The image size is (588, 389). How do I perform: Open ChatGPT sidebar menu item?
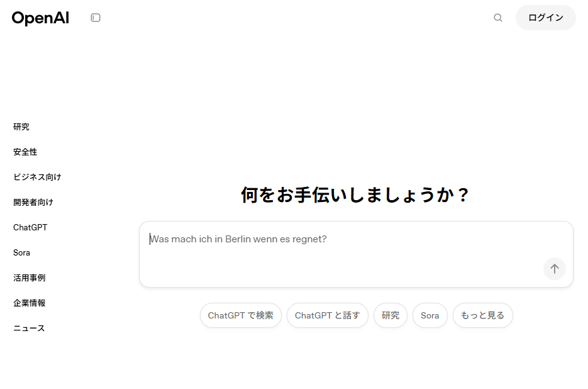[x=30, y=227]
